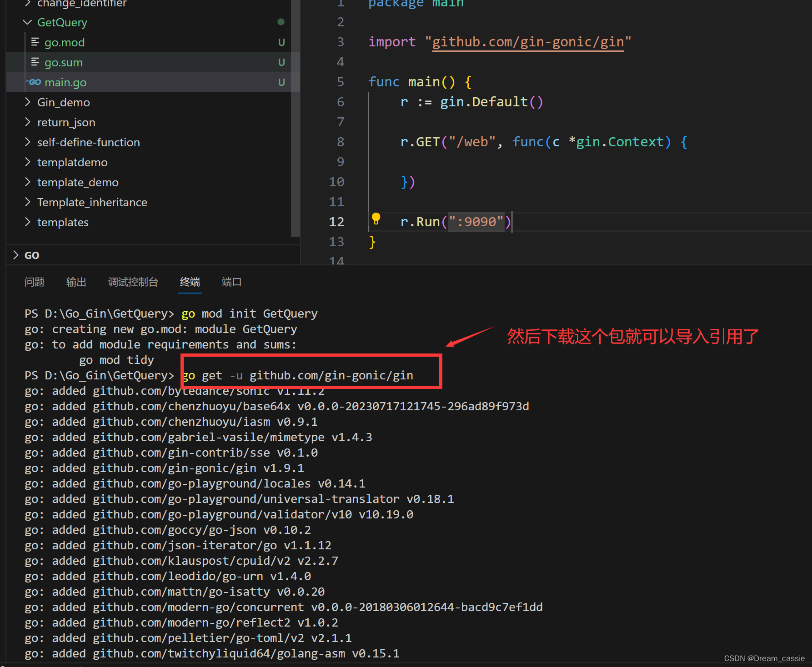Click the go.mod file icon
812x667 pixels.
coord(35,42)
